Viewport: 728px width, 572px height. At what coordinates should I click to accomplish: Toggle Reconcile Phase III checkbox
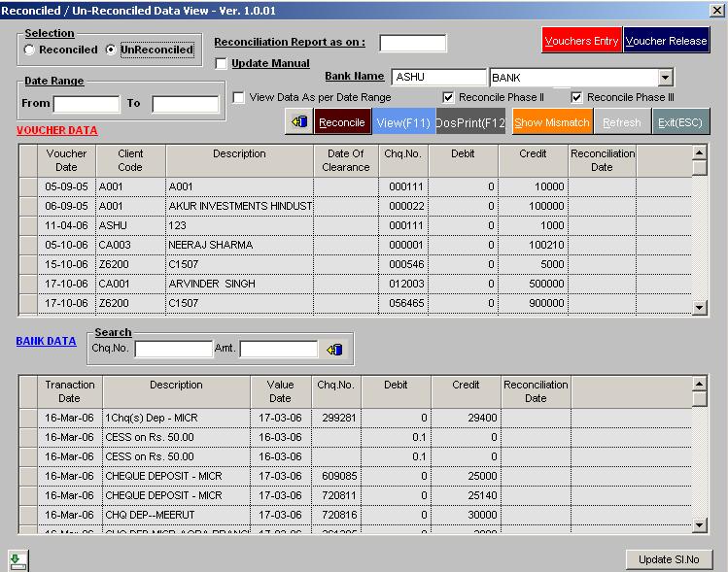click(x=576, y=97)
